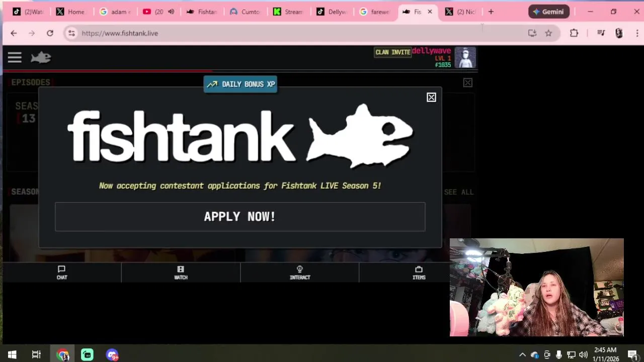Image resolution: width=644 pixels, height=362 pixels.
Task: Open the green Streamlabs taskbar app
Action: 87,355
